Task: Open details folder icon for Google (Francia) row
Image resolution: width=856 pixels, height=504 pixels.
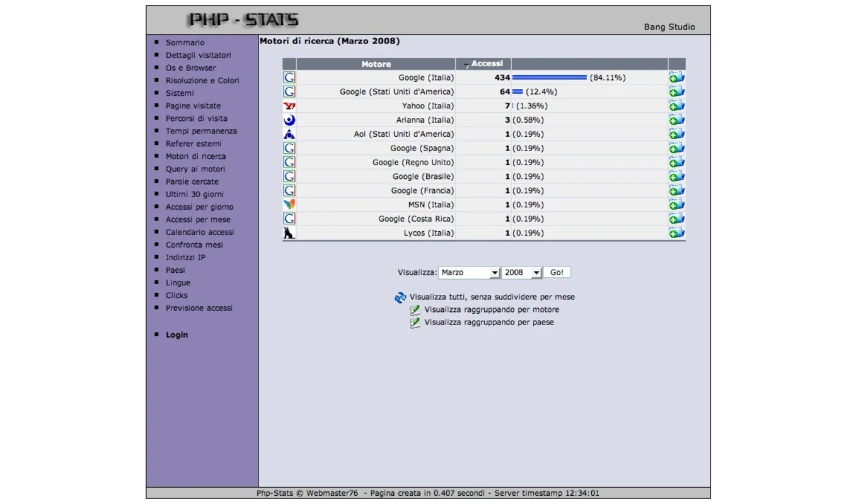Action: point(676,190)
